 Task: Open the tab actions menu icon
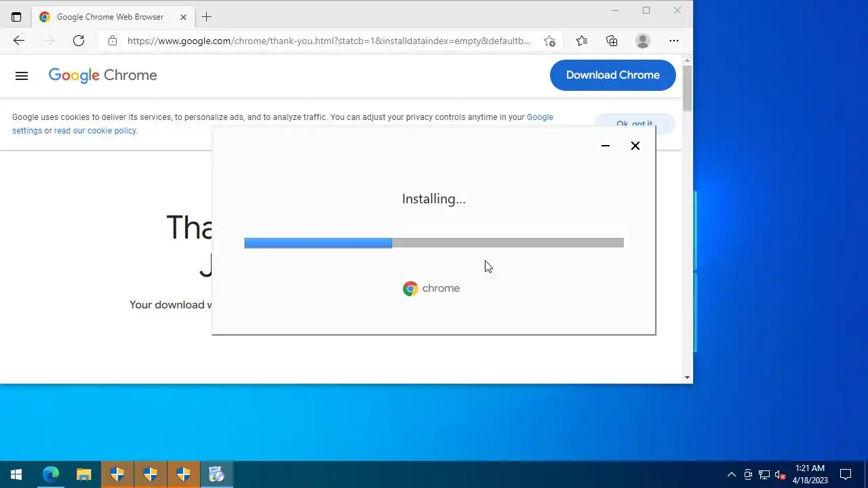click(16, 17)
